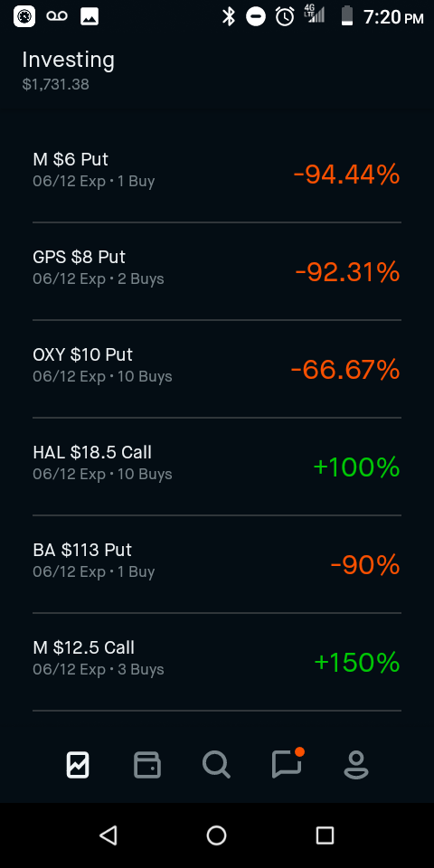Open the wallet cash tab icon
Image resolution: width=434 pixels, height=868 pixels.
coord(147,765)
